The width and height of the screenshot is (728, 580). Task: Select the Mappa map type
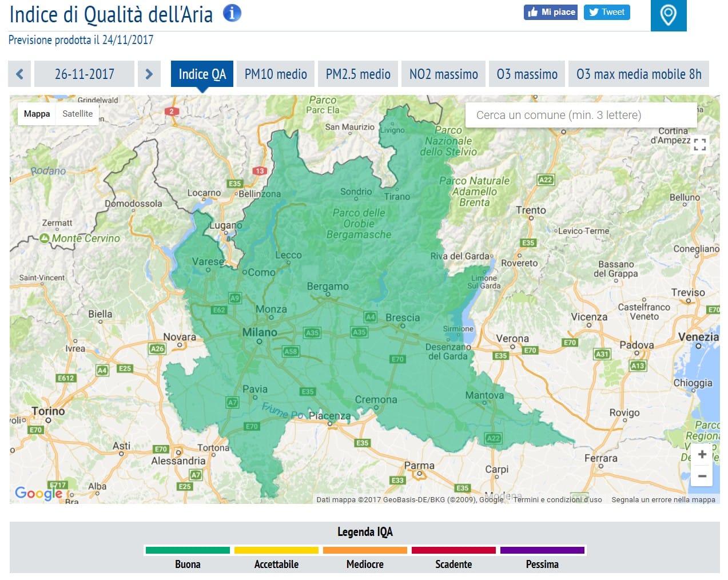[37, 114]
